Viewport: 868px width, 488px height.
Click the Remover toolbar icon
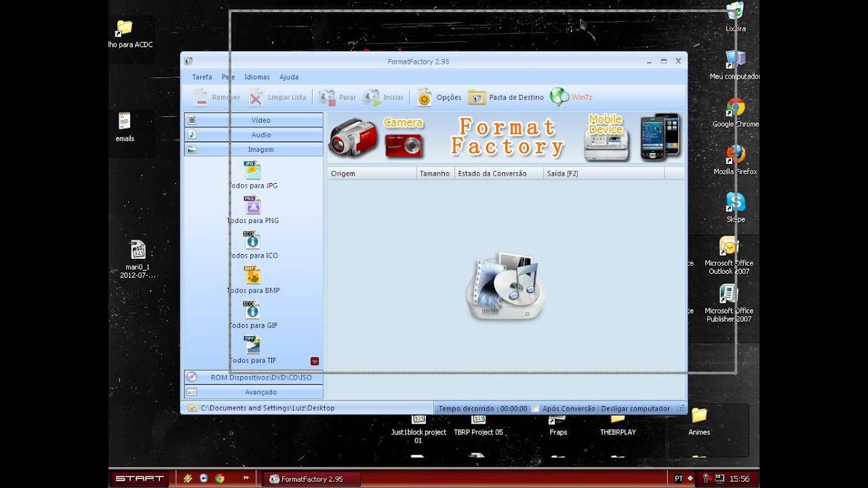[x=201, y=98]
